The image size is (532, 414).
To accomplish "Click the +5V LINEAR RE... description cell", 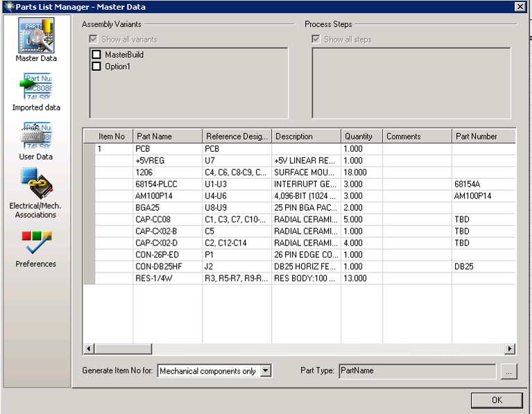I will [306, 160].
